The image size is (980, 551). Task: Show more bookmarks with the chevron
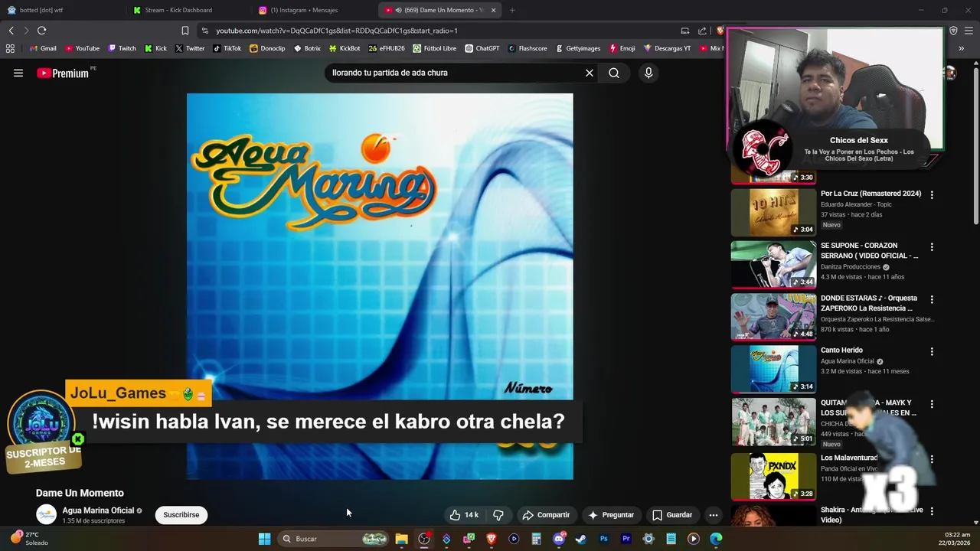(x=961, y=48)
